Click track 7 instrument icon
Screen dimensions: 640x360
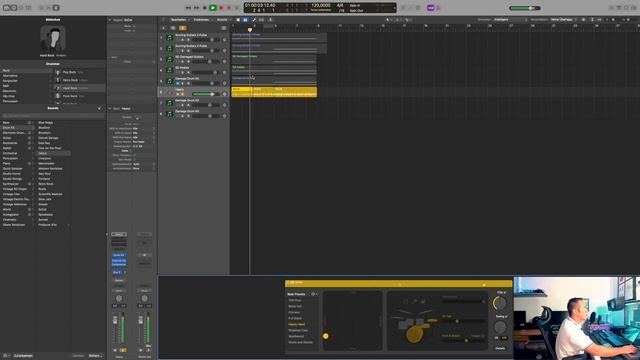click(x=170, y=103)
